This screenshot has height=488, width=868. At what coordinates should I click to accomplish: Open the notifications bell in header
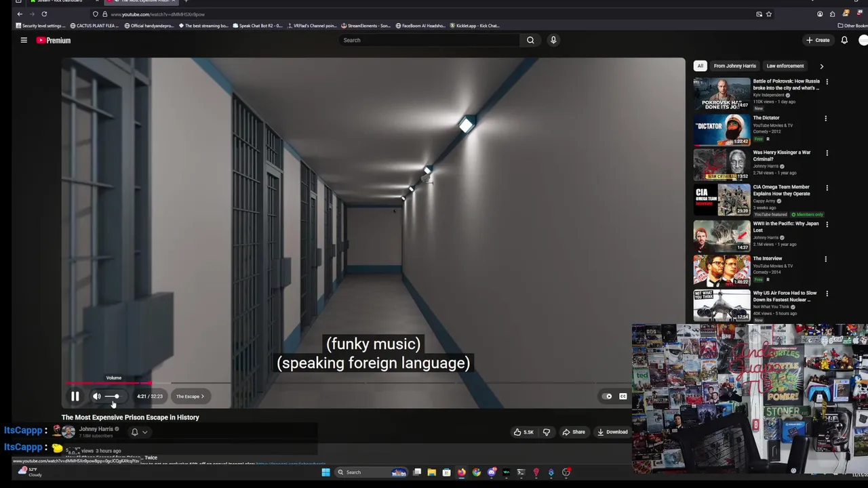click(x=844, y=40)
